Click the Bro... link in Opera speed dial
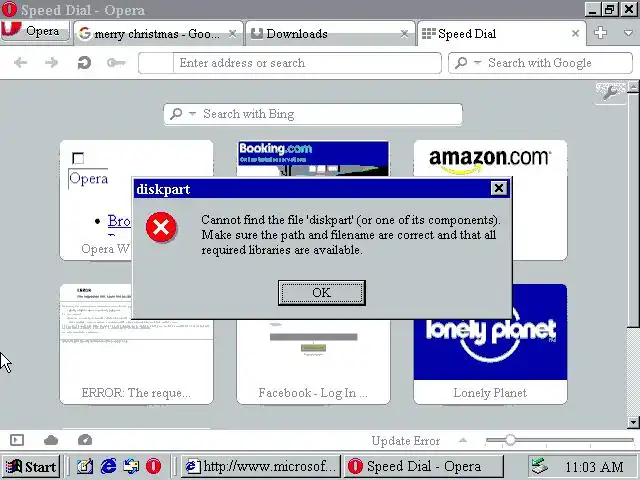The image size is (640, 480). tap(119, 221)
